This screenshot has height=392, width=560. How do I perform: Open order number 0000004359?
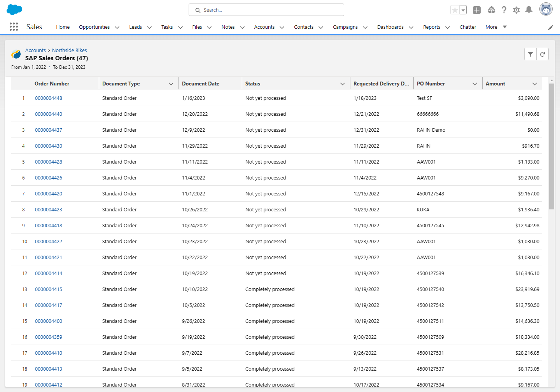49,337
